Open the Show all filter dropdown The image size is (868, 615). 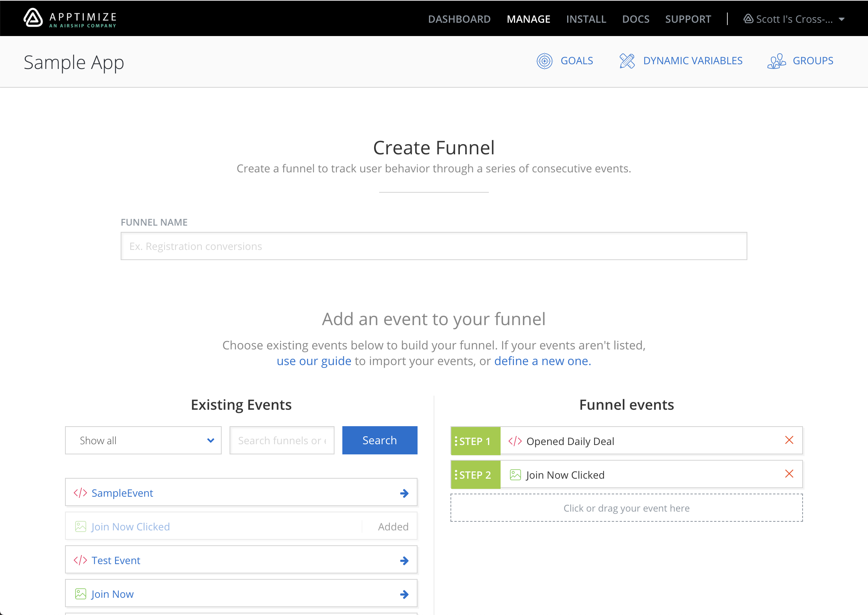pos(143,440)
